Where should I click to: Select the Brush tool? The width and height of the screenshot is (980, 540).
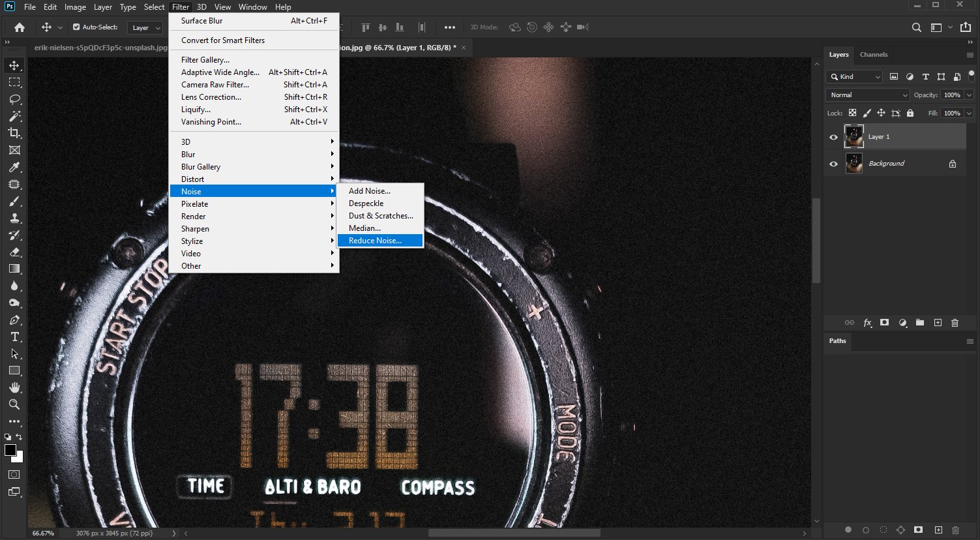coord(14,201)
